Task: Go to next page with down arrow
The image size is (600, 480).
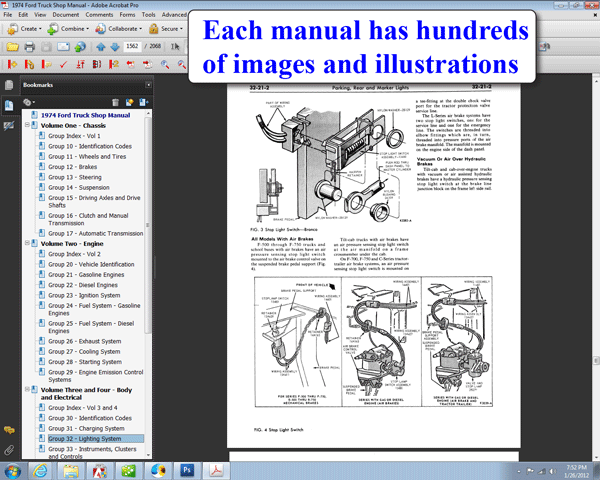Action: 114,47
